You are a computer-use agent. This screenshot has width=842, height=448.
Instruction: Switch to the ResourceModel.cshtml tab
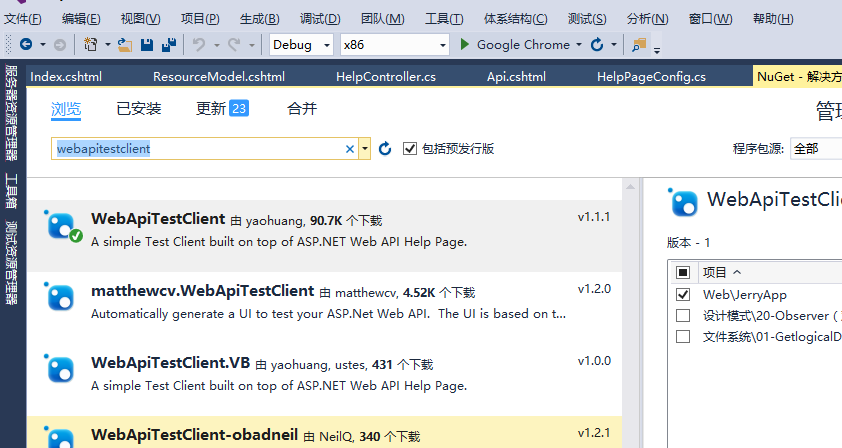(x=219, y=77)
